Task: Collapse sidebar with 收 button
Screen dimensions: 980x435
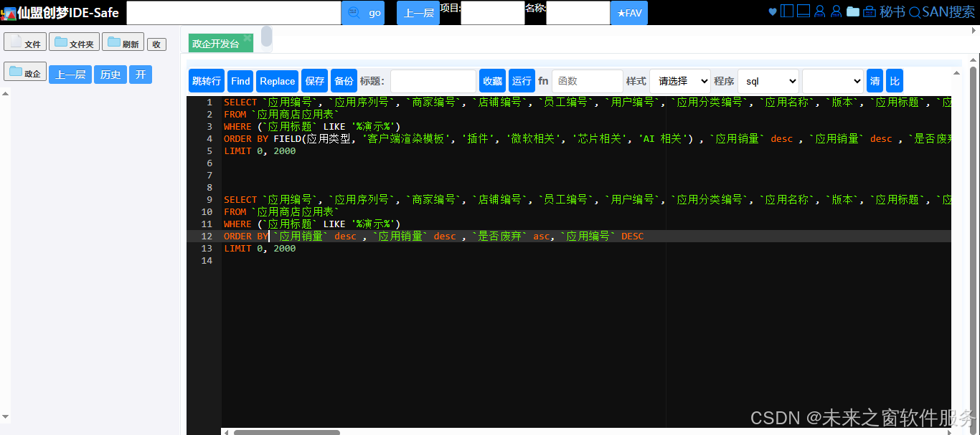Action: click(x=156, y=44)
